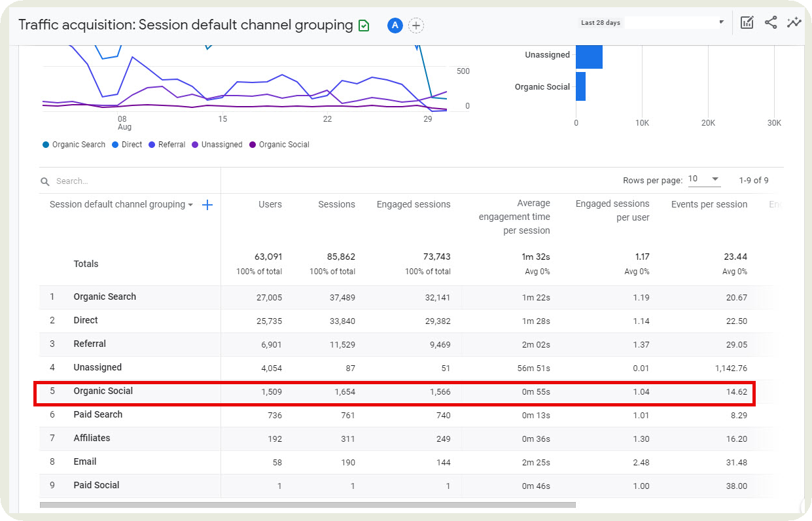This screenshot has width=812, height=521.
Task: Click the green data-quality checkmark icon
Action: tap(364, 24)
